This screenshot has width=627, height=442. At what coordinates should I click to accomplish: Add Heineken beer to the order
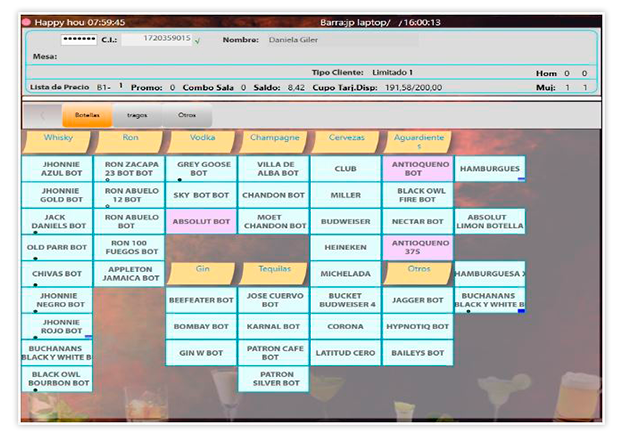coord(345,246)
